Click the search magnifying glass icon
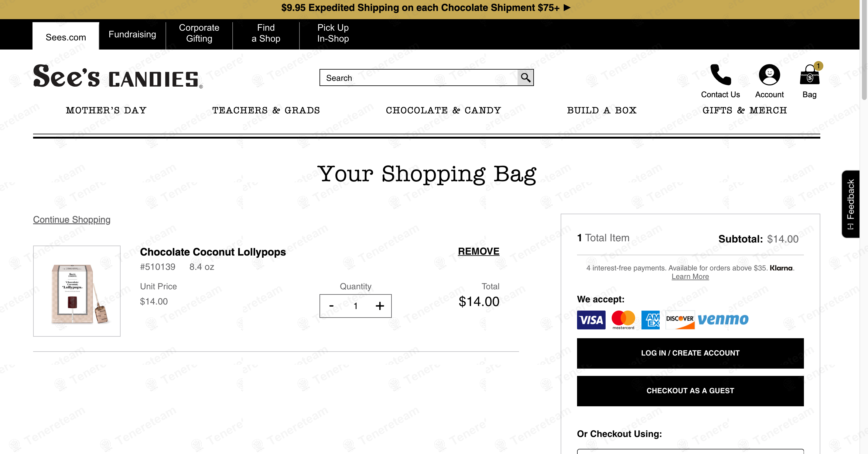The width and height of the screenshot is (868, 454). click(525, 78)
